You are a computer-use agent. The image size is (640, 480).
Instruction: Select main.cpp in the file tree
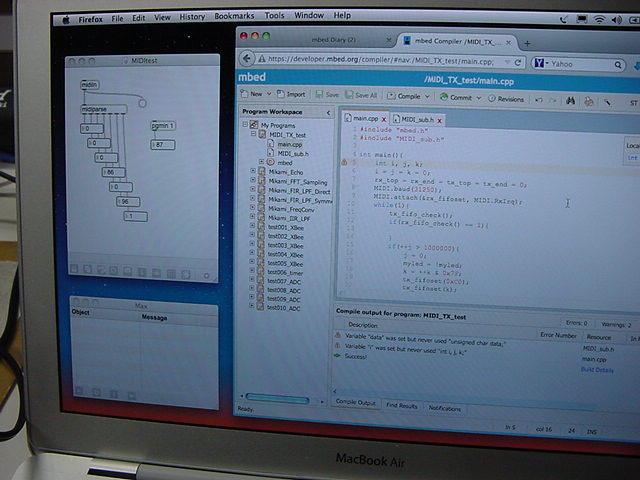[x=290, y=144]
